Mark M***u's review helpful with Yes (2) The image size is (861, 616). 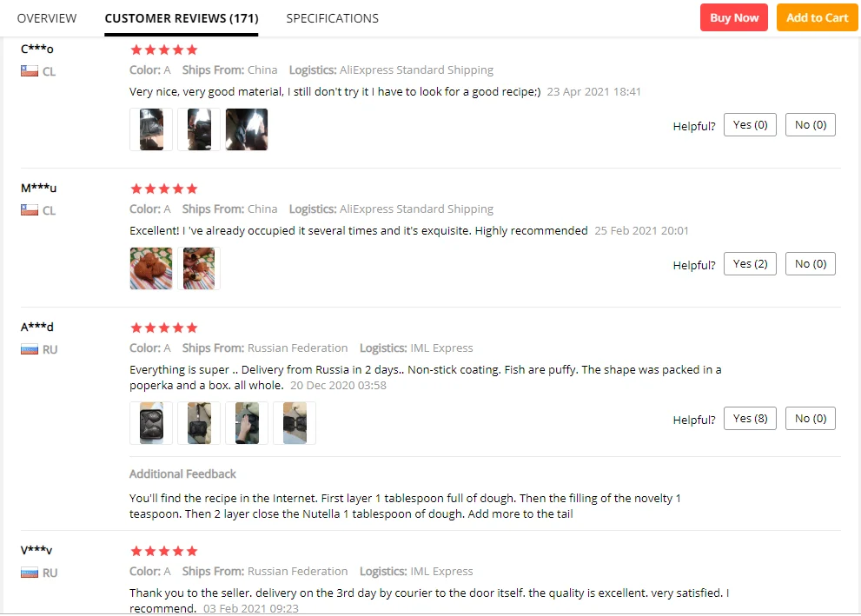tap(750, 263)
